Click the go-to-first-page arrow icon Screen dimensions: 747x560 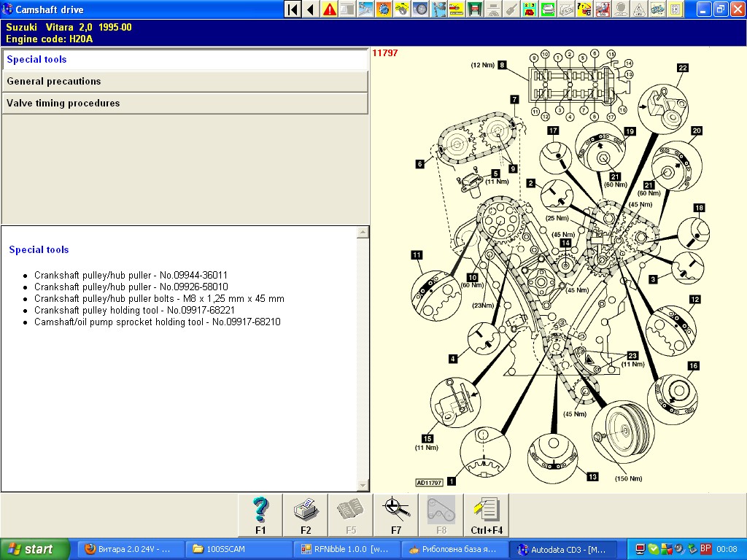[x=293, y=9]
